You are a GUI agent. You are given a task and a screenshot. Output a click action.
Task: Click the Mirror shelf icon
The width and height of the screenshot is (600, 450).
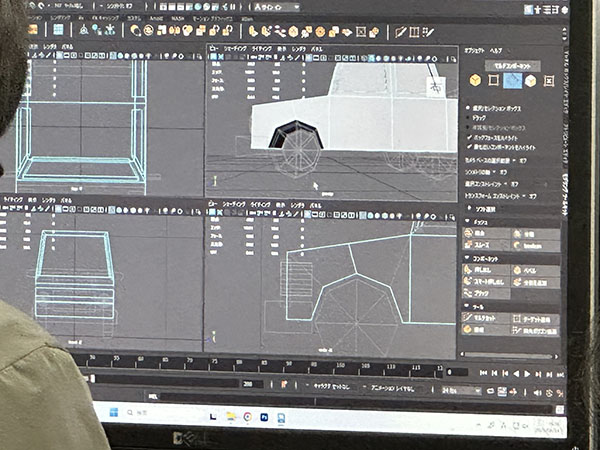pos(174,30)
